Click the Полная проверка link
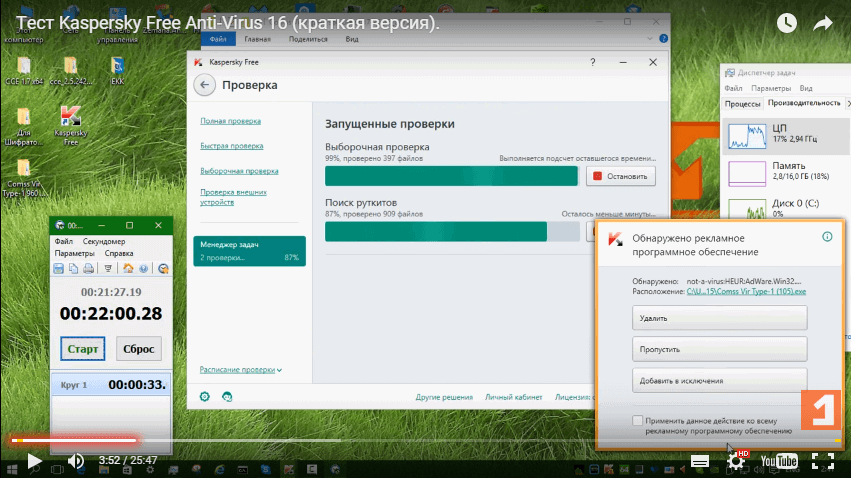Viewport: 851px width, 478px height. click(231, 121)
